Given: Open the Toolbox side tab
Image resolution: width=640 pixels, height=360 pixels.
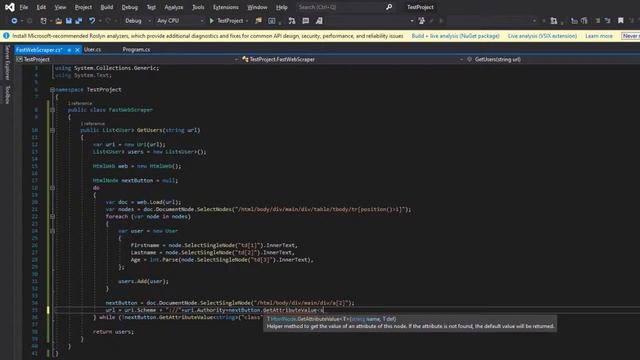Looking at the screenshot, I should pos(7,94).
